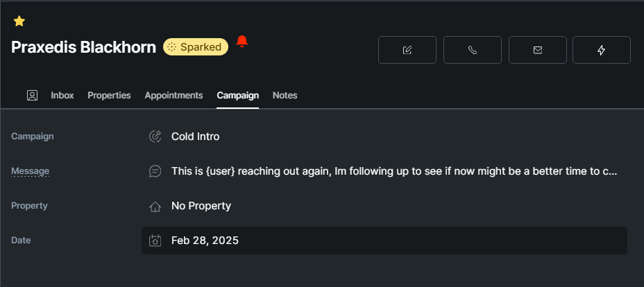Screen dimensions: 644x287
Task: Select the Campaign tab
Action: 237,96
